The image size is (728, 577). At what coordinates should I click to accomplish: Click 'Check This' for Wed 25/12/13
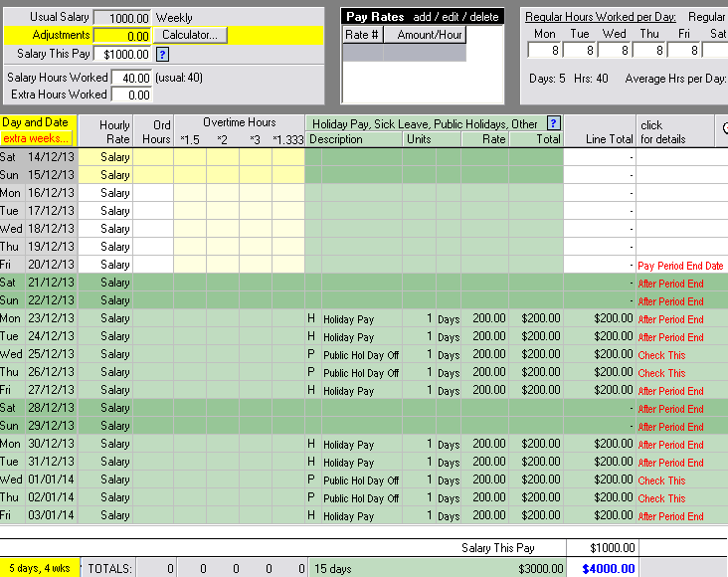[x=661, y=355]
